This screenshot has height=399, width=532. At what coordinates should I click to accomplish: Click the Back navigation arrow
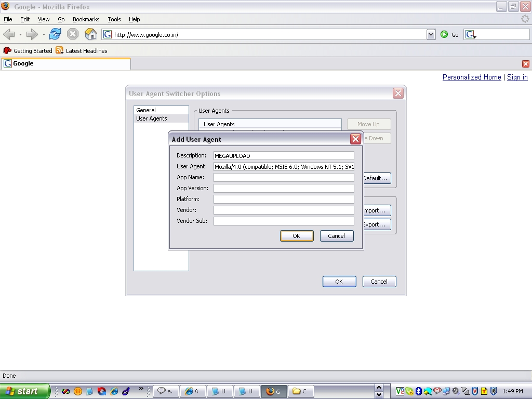point(9,34)
